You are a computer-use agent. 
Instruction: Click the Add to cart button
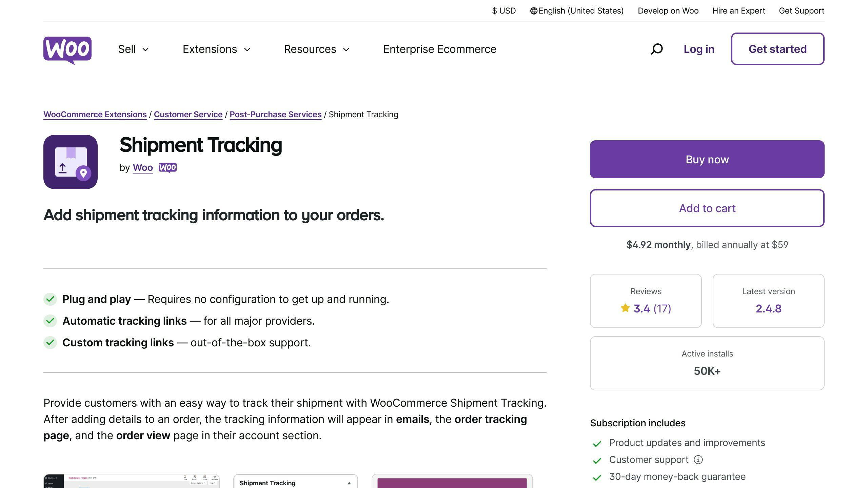coord(707,208)
